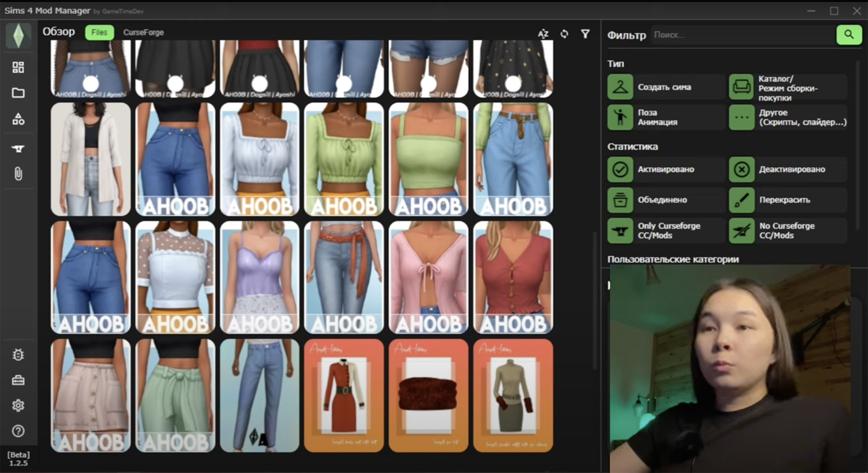Sort mods alphabetically with AZ icon

[543, 34]
